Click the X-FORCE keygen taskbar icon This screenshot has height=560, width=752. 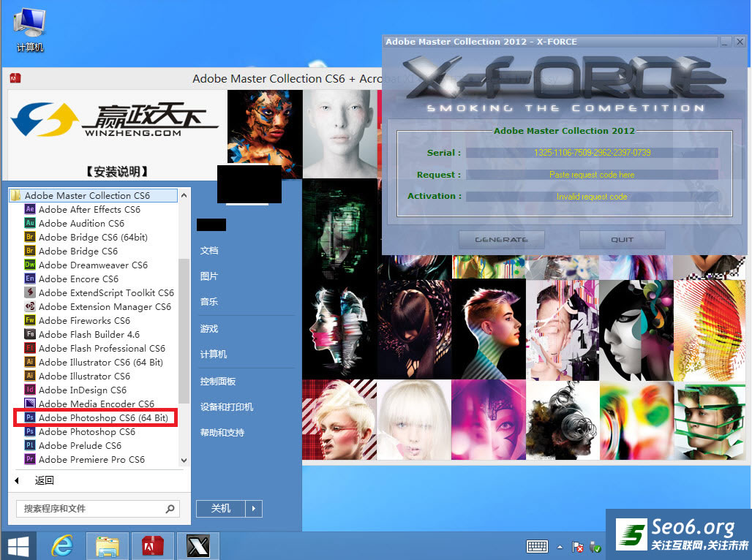198,547
